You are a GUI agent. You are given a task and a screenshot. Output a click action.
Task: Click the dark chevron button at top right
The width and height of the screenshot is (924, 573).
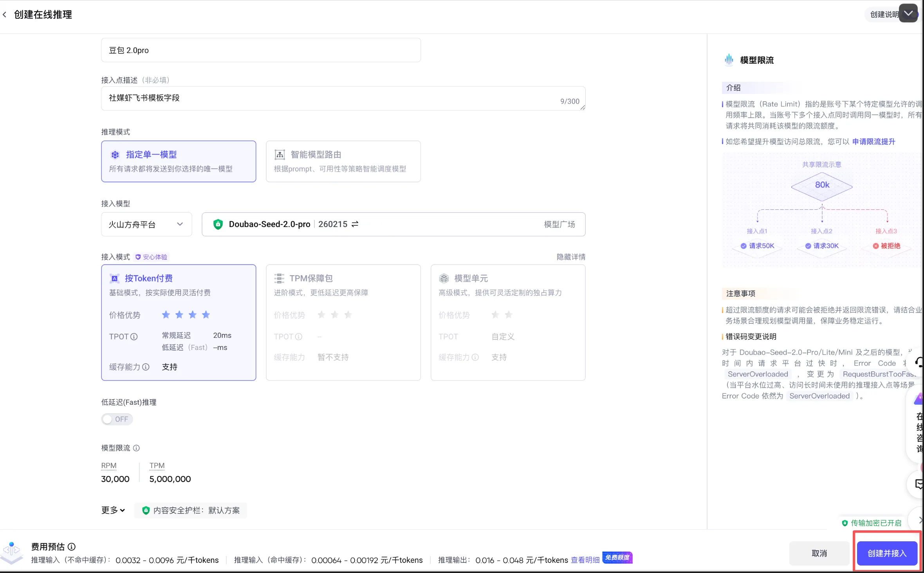pyautogui.click(x=908, y=14)
